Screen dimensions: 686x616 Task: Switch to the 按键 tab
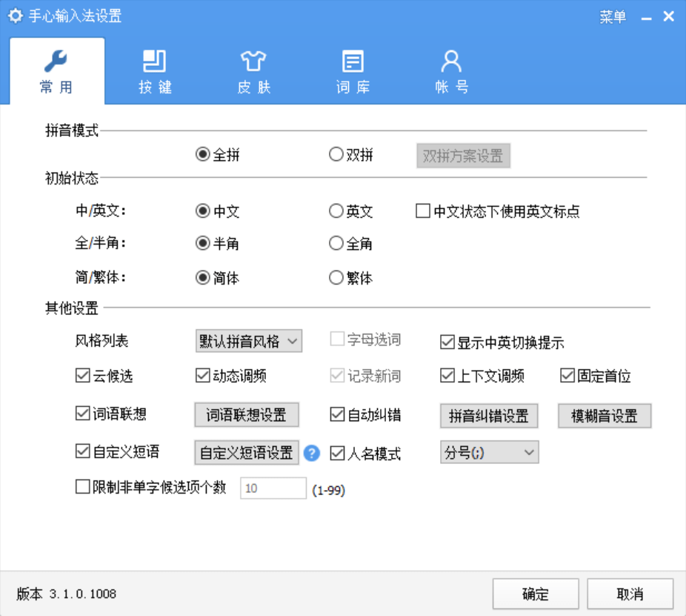tap(153, 70)
